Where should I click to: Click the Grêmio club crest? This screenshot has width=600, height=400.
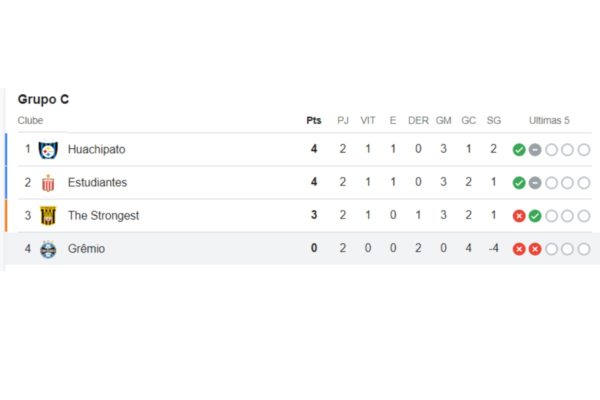48,249
